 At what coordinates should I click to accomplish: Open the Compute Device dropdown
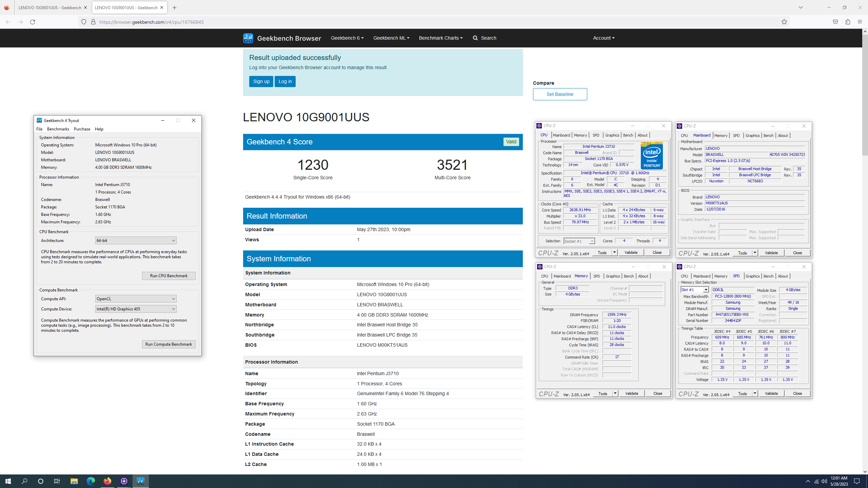136,309
